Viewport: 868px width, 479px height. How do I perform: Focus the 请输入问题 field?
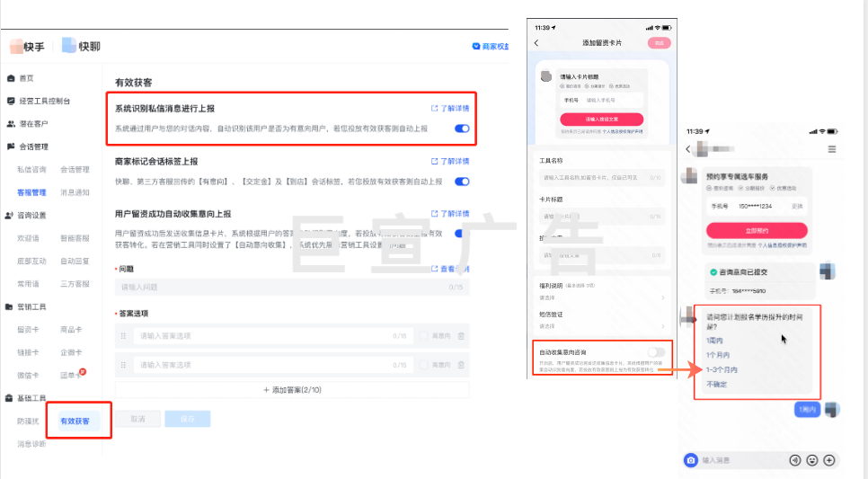pos(292,287)
